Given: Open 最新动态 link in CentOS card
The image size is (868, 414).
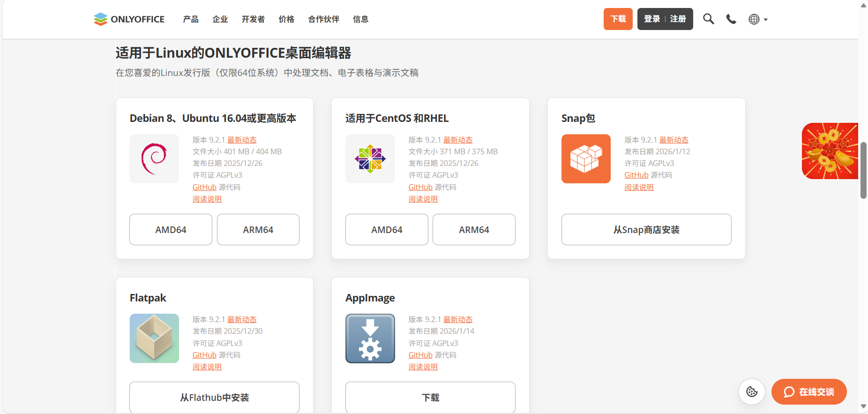Looking at the screenshot, I should point(458,140).
